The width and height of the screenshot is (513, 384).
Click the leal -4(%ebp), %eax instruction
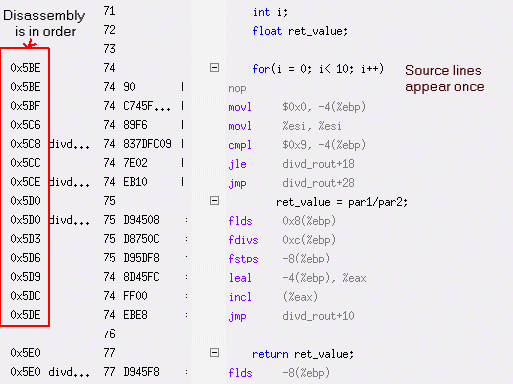(297, 278)
